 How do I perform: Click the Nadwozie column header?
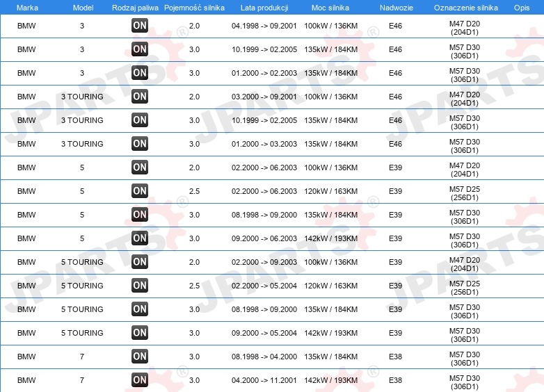[397, 8]
